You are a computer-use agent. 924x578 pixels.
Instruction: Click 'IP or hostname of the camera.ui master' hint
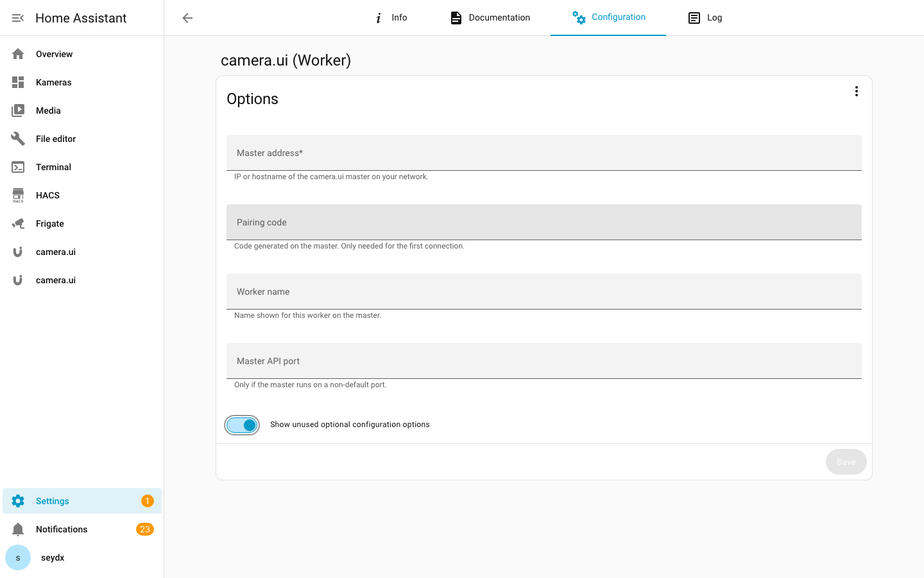click(x=331, y=177)
